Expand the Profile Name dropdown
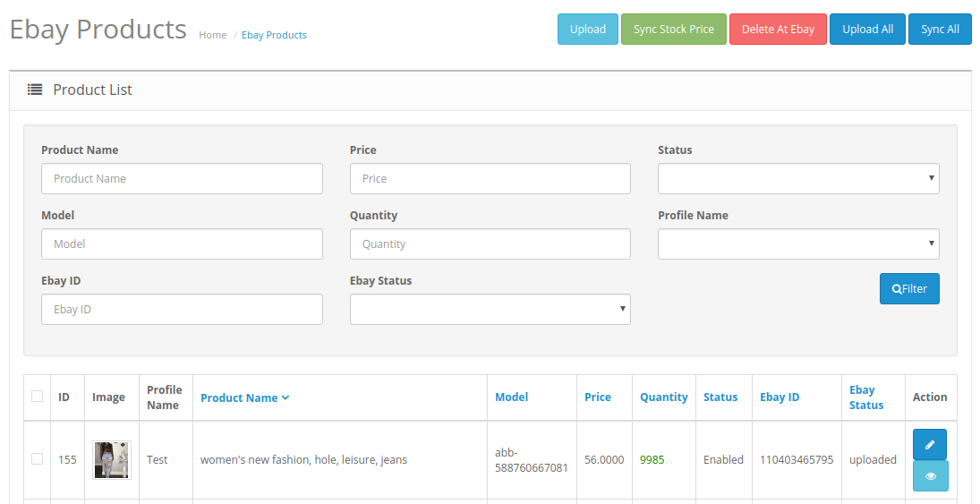Image resolution: width=980 pixels, height=504 pixels. pyautogui.click(x=797, y=243)
